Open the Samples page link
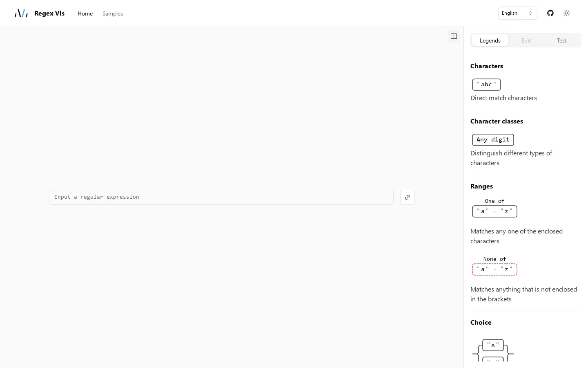 [113, 13]
